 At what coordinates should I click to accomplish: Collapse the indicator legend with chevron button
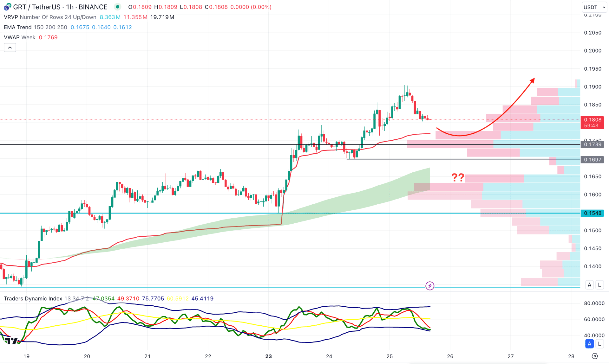10,48
